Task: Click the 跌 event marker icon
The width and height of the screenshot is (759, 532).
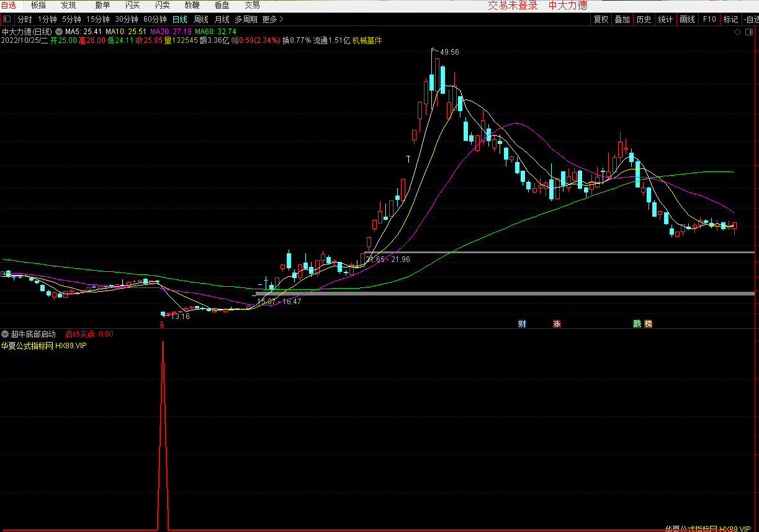Action: click(637, 323)
